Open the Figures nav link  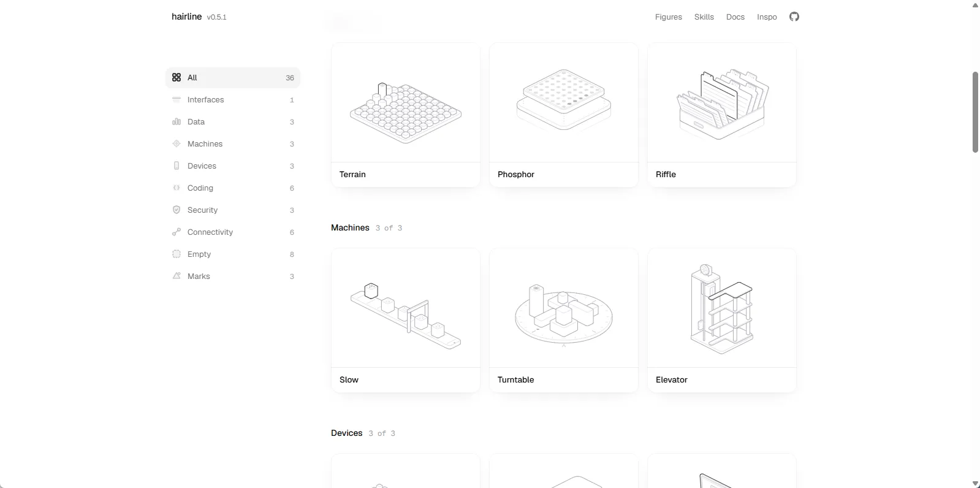pyautogui.click(x=668, y=17)
